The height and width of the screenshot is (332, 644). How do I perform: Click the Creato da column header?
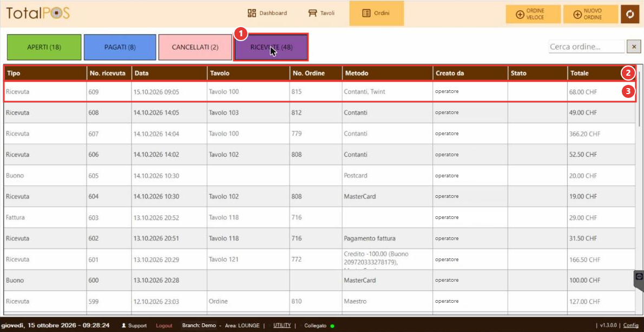pos(470,74)
